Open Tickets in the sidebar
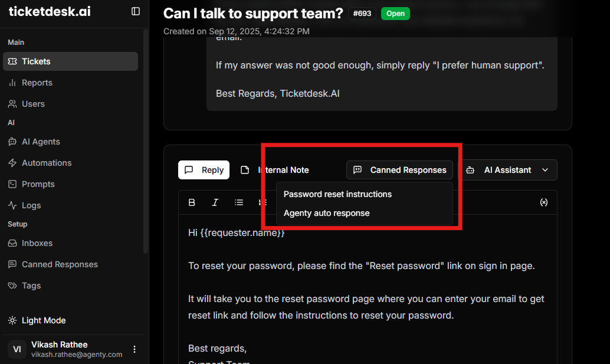Viewport: 610px width, 364px height. point(70,61)
